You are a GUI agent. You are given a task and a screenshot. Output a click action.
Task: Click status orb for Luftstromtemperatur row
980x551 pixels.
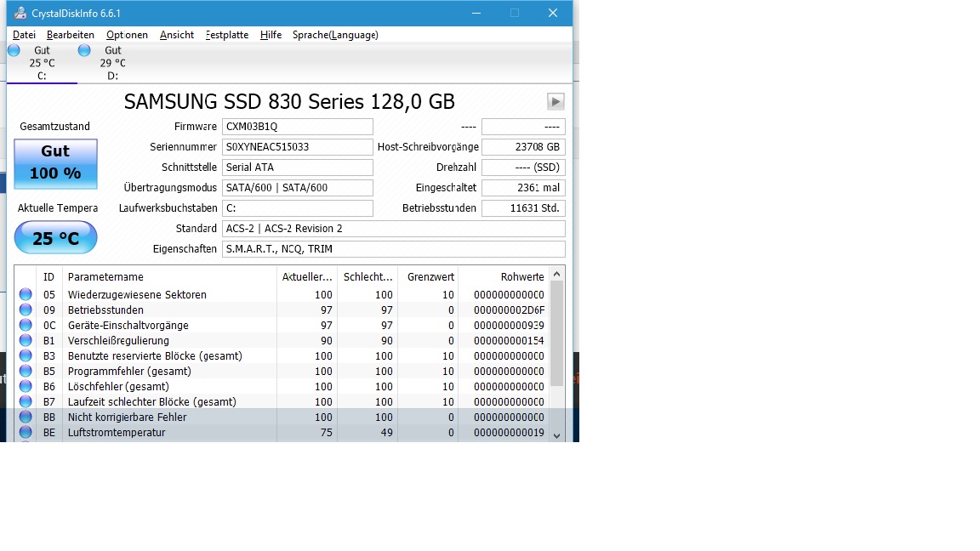[x=26, y=432]
